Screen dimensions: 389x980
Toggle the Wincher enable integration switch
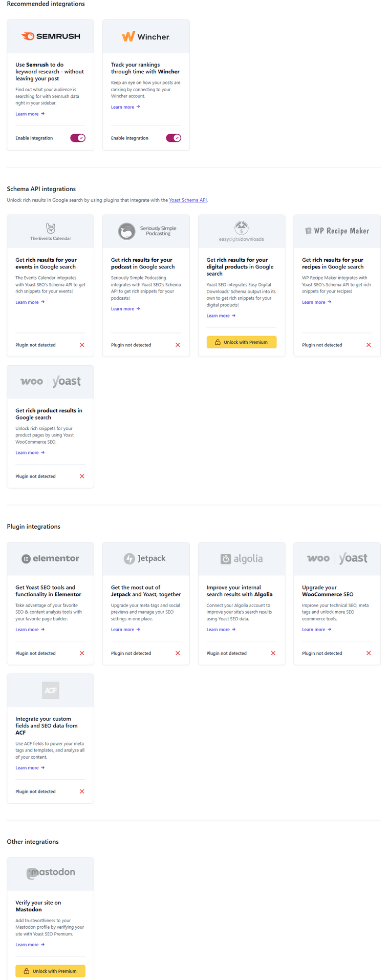point(174,138)
